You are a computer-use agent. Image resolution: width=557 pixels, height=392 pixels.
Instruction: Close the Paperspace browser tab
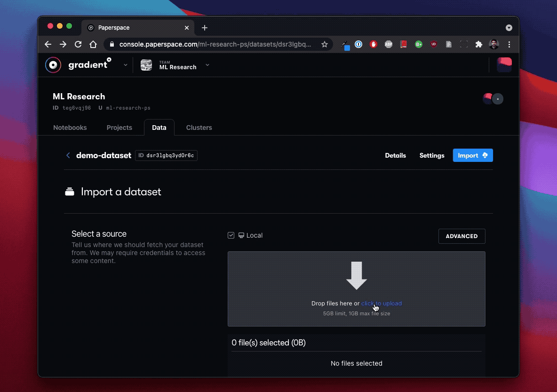[186, 28]
